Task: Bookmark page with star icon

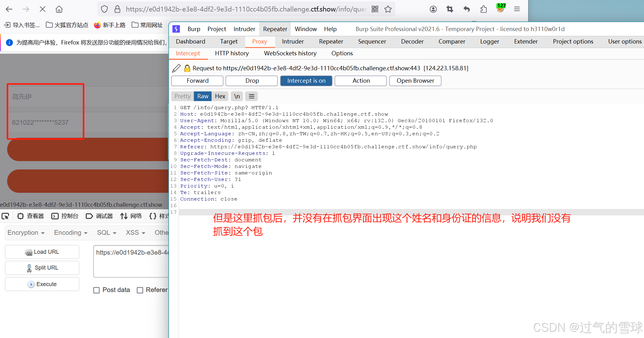Action: (388, 9)
